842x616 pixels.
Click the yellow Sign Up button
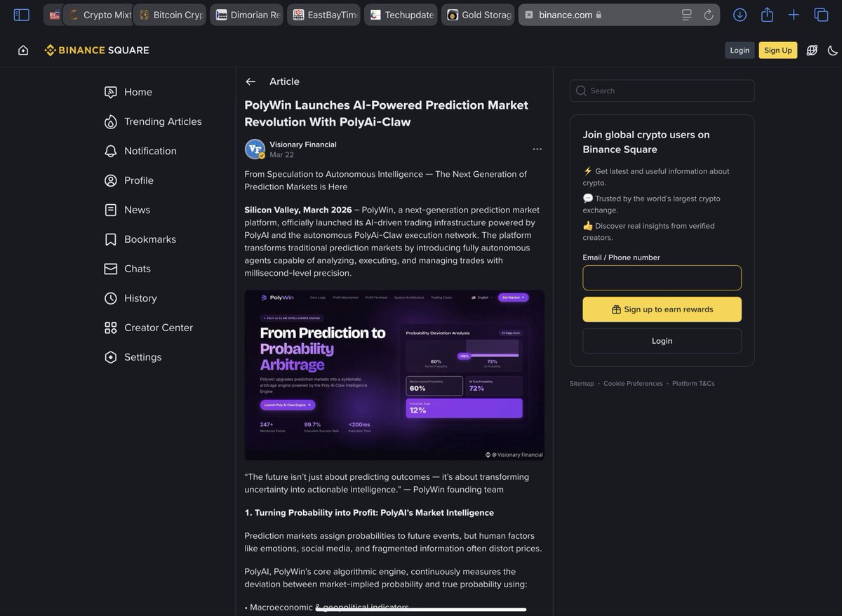(778, 51)
